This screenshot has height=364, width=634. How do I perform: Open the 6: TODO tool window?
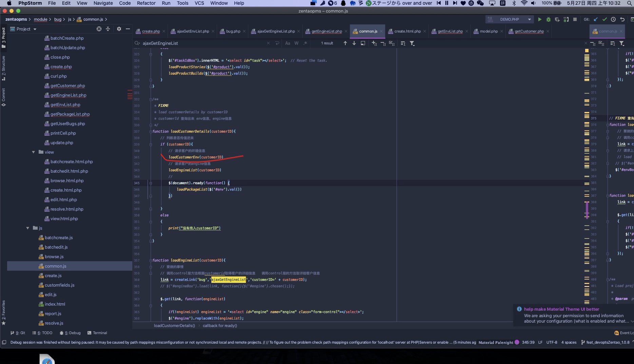pos(42,333)
